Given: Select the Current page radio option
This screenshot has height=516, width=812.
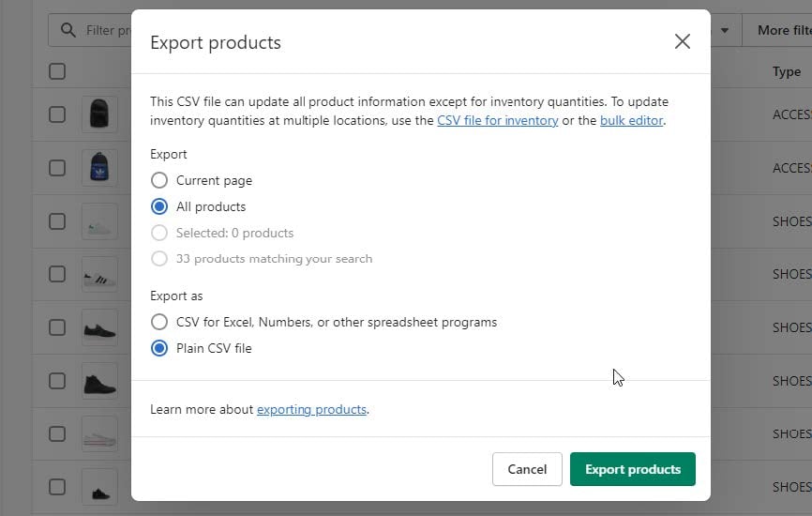Looking at the screenshot, I should click(x=159, y=180).
